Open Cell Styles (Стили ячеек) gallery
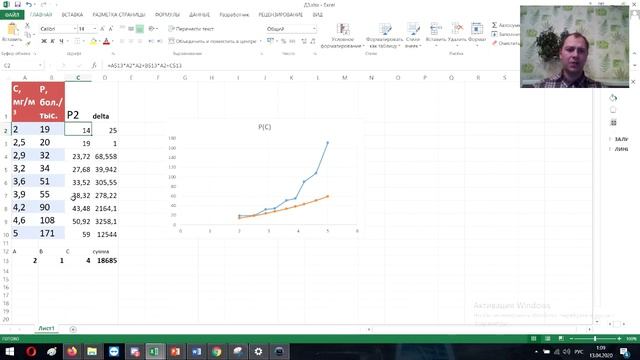This screenshot has width=640, height=360. coord(413,36)
